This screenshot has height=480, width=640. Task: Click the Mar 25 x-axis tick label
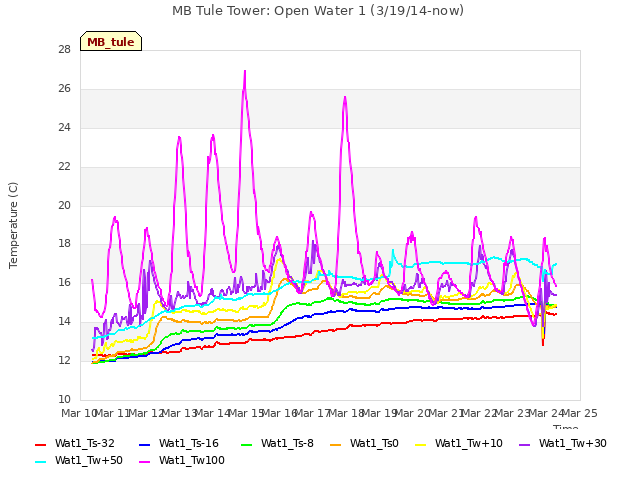(580, 413)
